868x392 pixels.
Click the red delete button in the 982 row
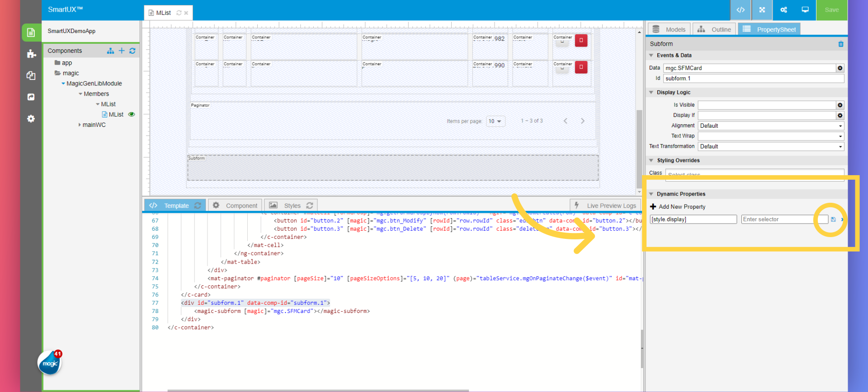point(581,40)
